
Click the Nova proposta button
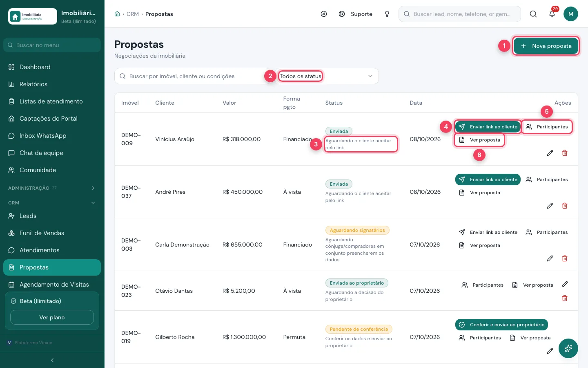click(x=546, y=46)
